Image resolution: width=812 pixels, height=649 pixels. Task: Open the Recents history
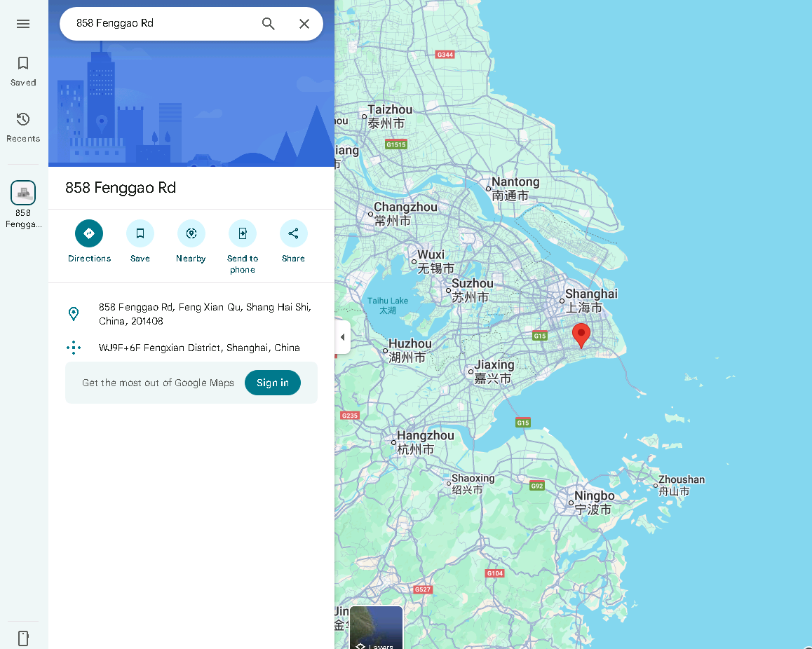pos(22,128)
